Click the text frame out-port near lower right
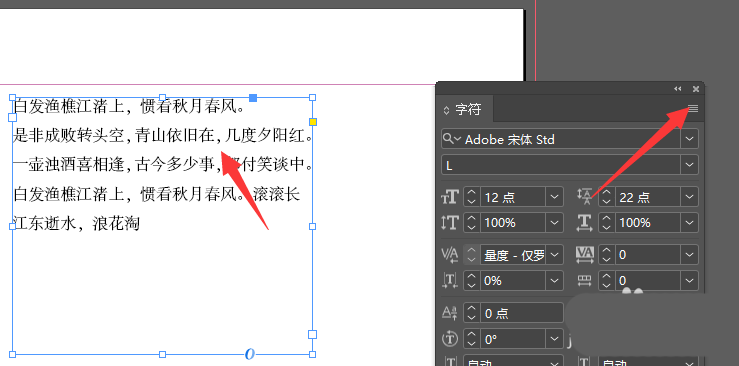The image size is (739, 366). click(312, 334)
